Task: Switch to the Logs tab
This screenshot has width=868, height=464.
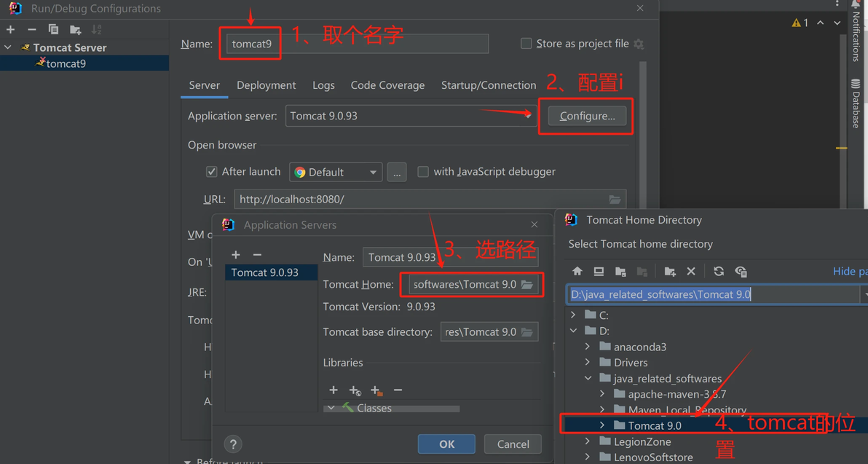Action: (x=323, y=85)
